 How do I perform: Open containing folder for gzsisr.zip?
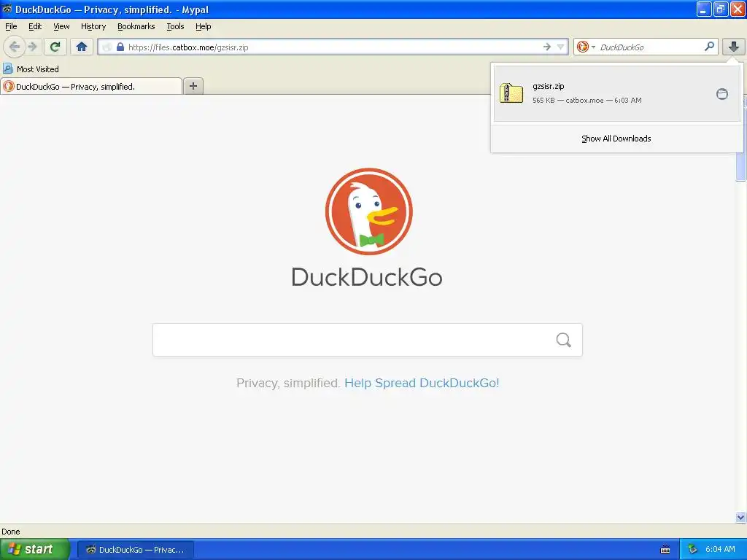(721, 94)
